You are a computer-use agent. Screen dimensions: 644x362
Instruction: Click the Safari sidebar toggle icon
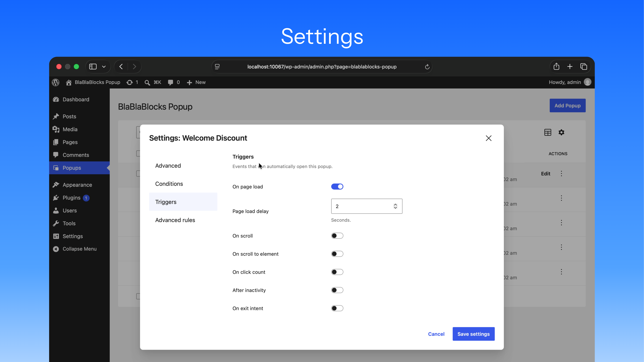(93, 67)
